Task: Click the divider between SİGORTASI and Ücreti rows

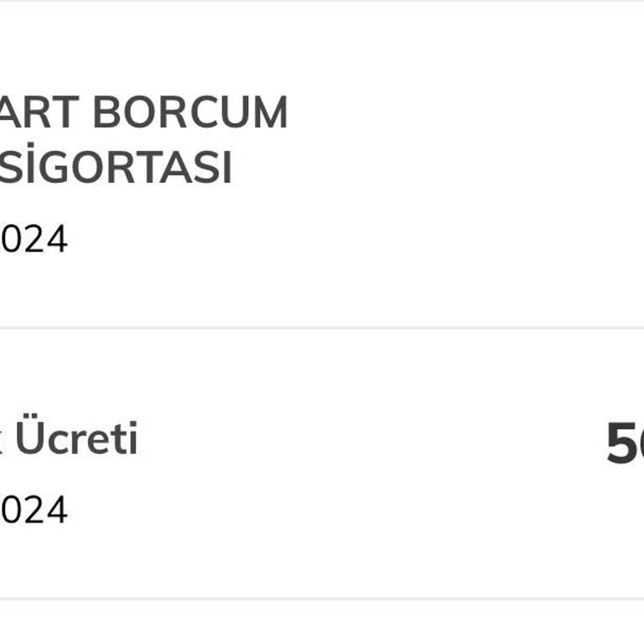Action: click(x=322, y=328)
